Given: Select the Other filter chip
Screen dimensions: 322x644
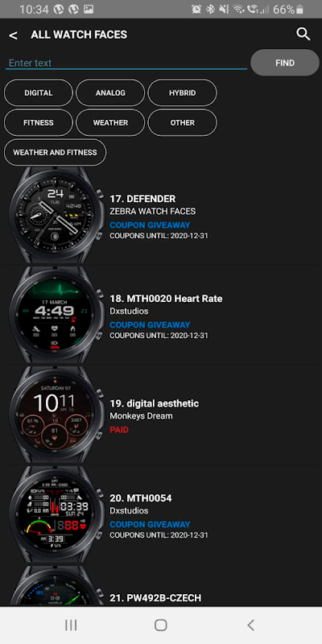Looking at the screenshot, I should [182, 122].
